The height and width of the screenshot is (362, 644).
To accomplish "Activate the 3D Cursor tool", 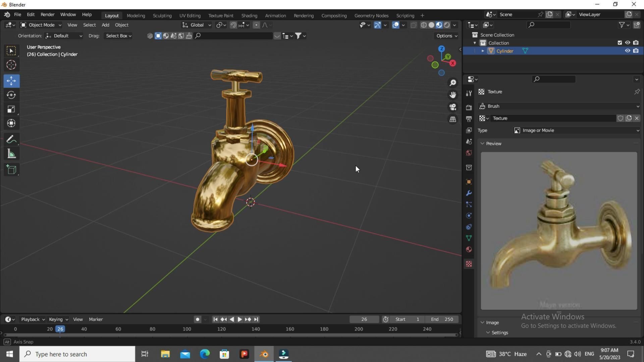I will tap(11, 65).
